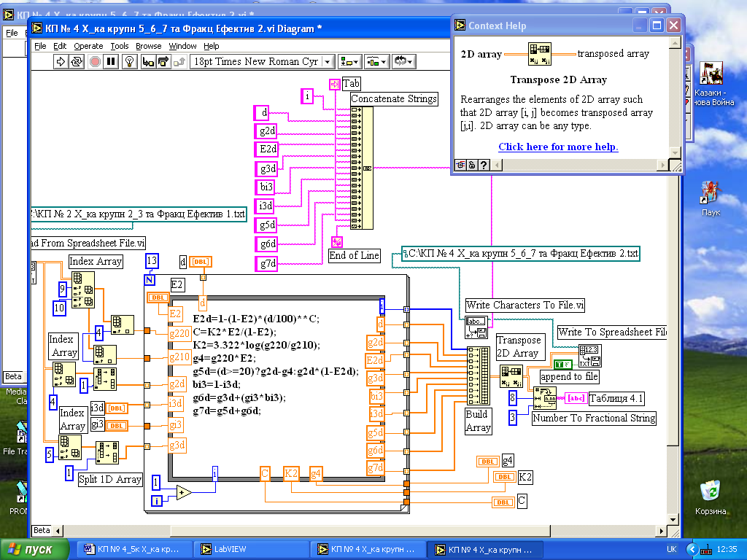
Task: Click the numeric constant 8
Action: click(513, 397)
